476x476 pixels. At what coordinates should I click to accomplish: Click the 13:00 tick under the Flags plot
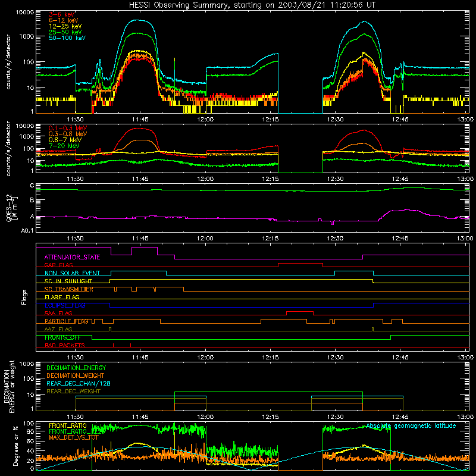click(465, 358)
